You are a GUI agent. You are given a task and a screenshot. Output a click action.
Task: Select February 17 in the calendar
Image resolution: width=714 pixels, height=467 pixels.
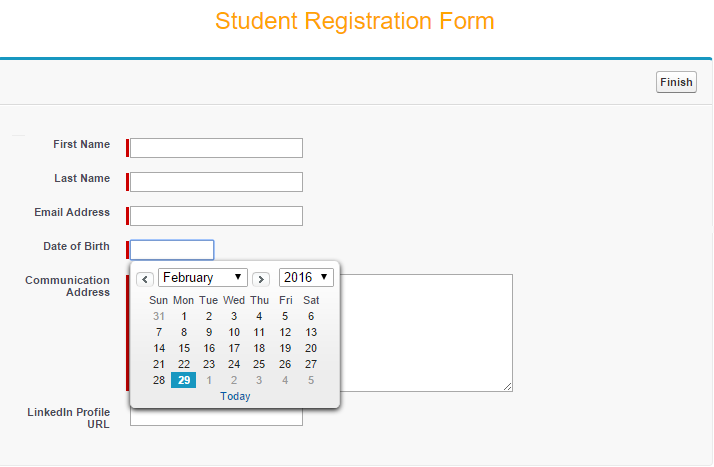(234, 348)
